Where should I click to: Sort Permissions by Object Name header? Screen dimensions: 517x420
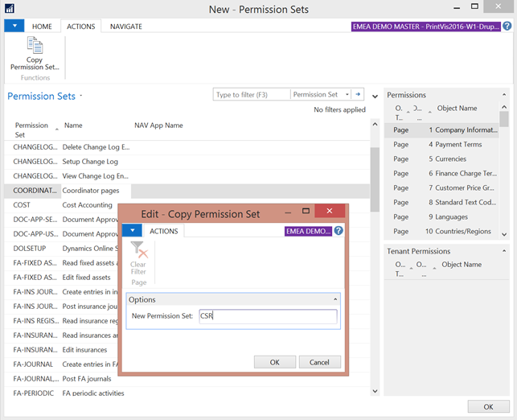457,108
